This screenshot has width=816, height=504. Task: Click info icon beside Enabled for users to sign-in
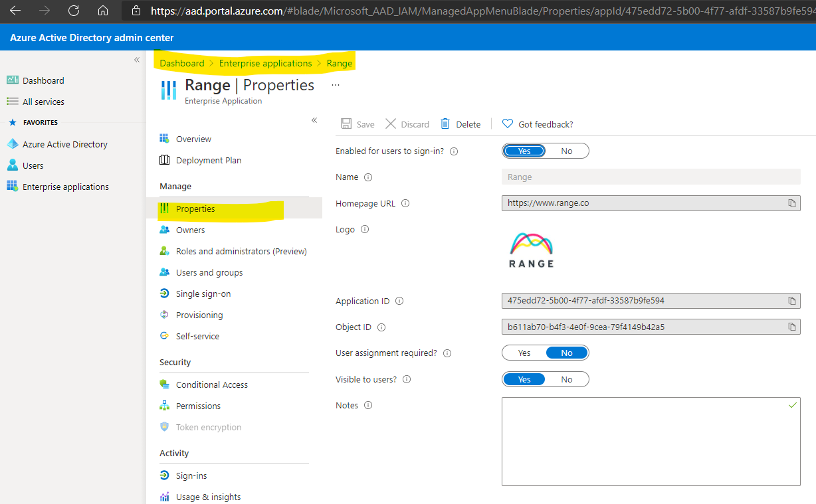tap(454, 151)
